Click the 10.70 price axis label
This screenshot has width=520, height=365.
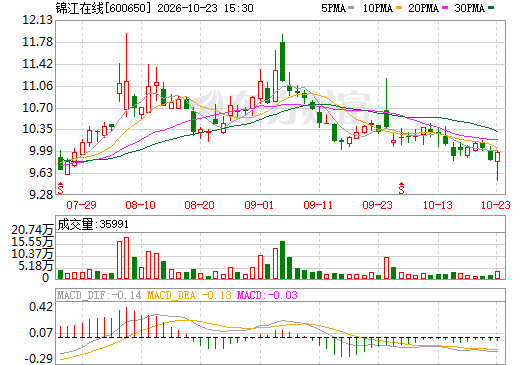37,108
